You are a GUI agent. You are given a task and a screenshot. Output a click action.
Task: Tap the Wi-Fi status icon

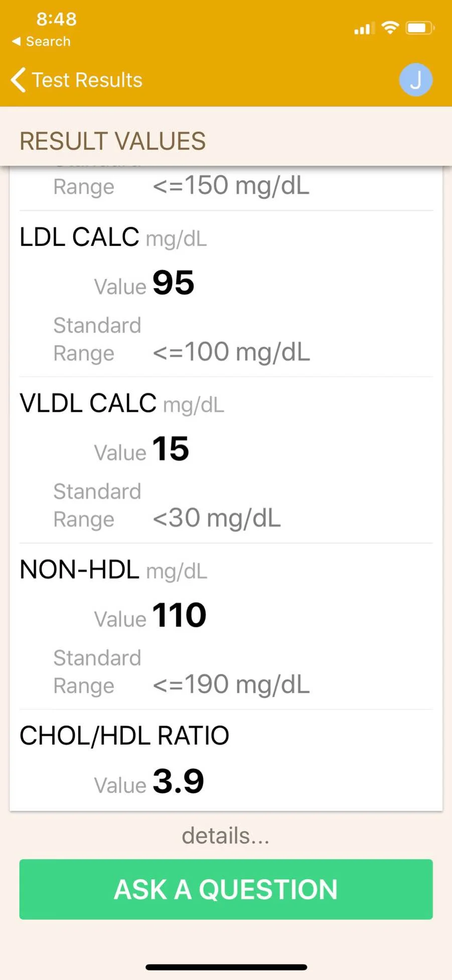[x=390, y=28]
